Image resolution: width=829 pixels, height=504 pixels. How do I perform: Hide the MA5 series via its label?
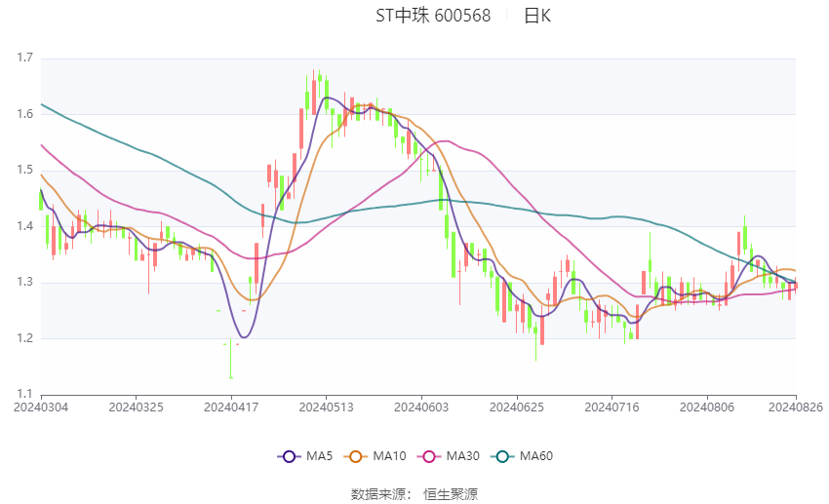(319, 456)
